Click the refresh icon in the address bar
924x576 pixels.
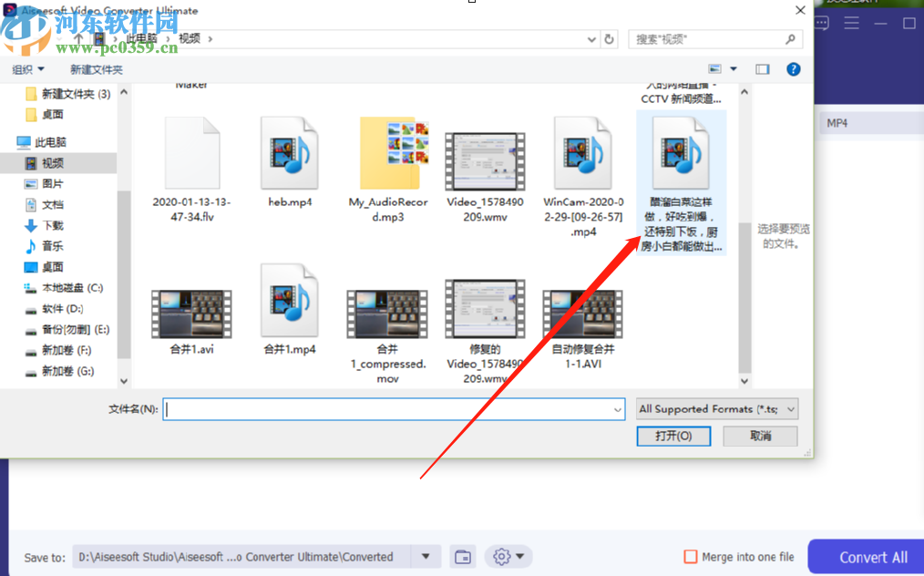611,39
